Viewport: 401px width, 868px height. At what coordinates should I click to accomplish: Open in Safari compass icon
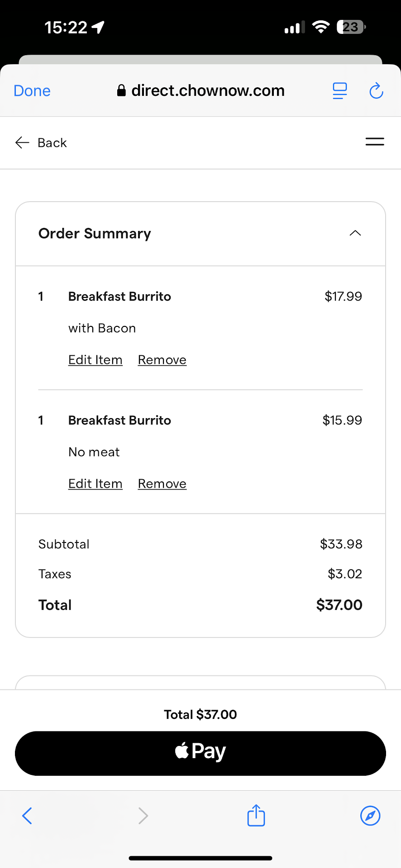pos(370,816)
